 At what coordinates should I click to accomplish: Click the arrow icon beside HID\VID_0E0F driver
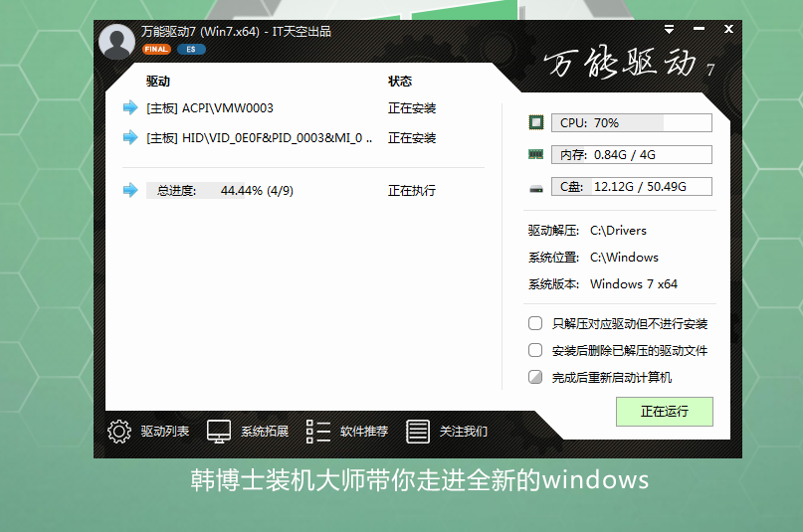click(130, 137)
